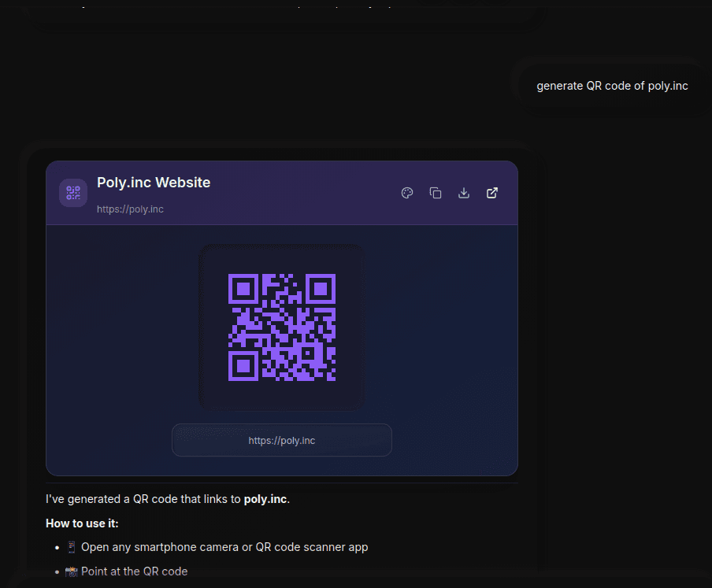Click the How to use it heading
The width and height of the screenshot is (712, 588).
point(82,523)
